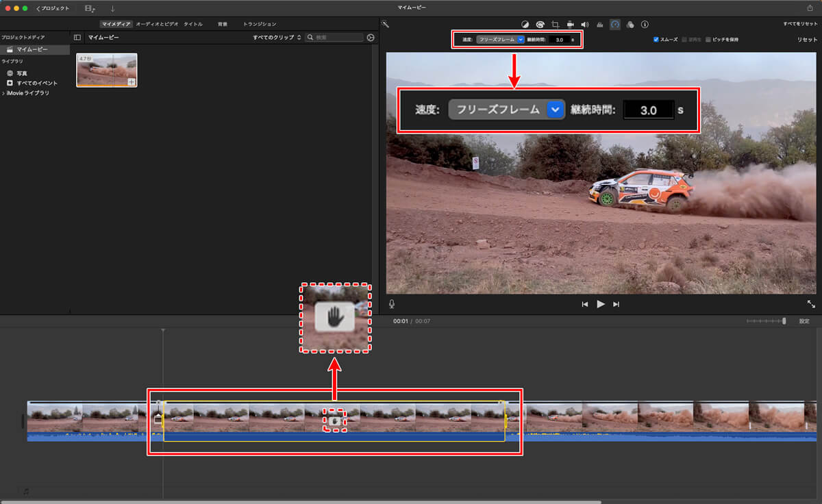This screenshot has height=504, width=822.
Task: Open noise reduction and equalizer tool
Action: tap(600, 24)
